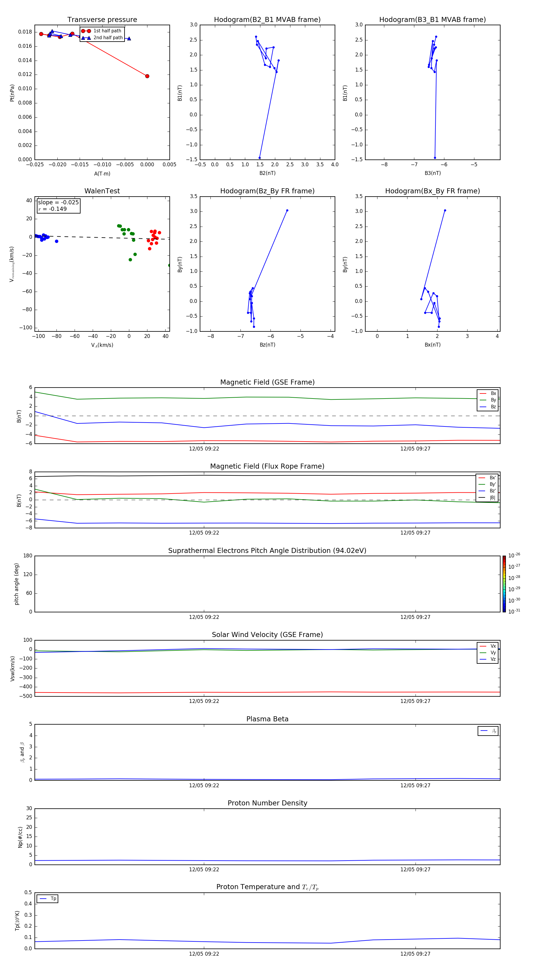The width and height of the screenshot is (535, 980).
Task: Click the Solar Wind Velocity (GSE Frame) title
Action: [267, 635]
